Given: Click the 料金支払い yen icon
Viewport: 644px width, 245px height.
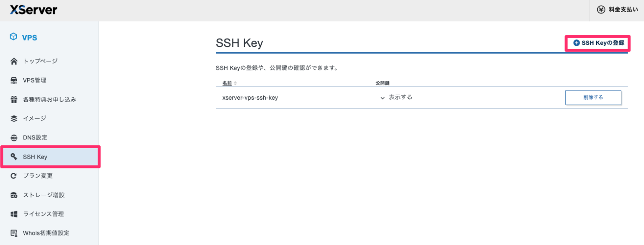Looking at the screenshot, I should pos(601,9).
